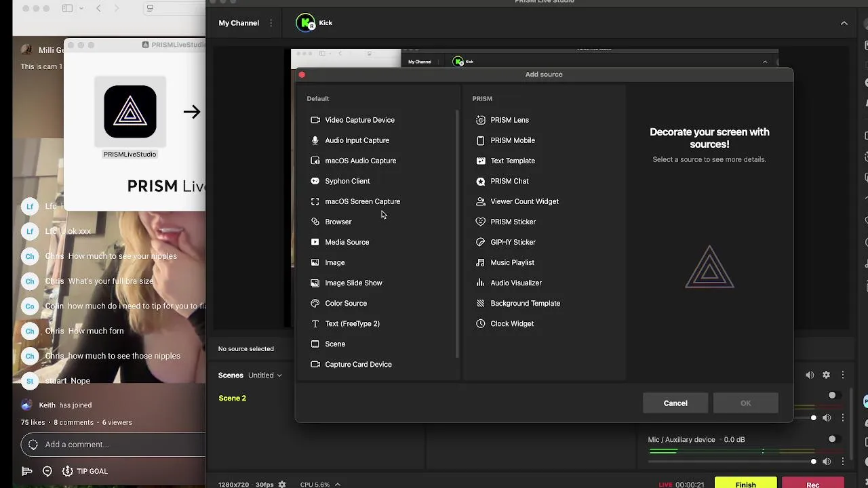Viewport: 868px width, 488px height.
Task: Open the upper audio source three-dot options
Action: (x=843, y=418)
